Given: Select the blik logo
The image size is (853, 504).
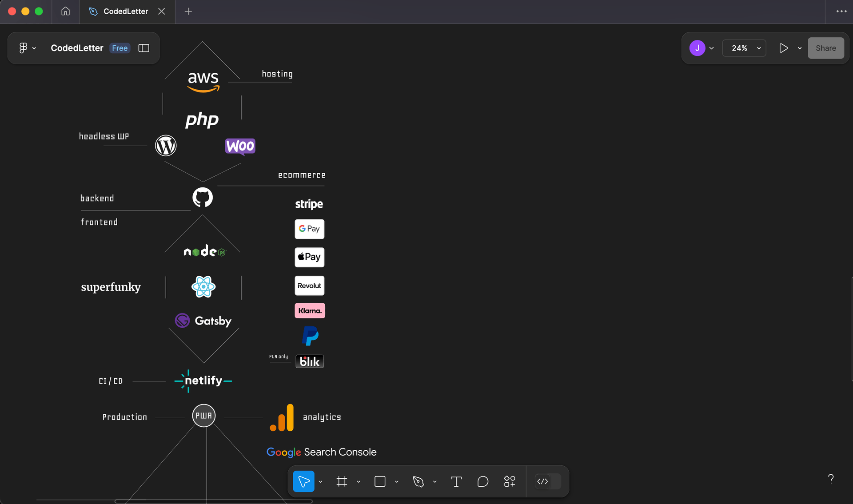Looking at the screenshot, I should pos(310,361).
